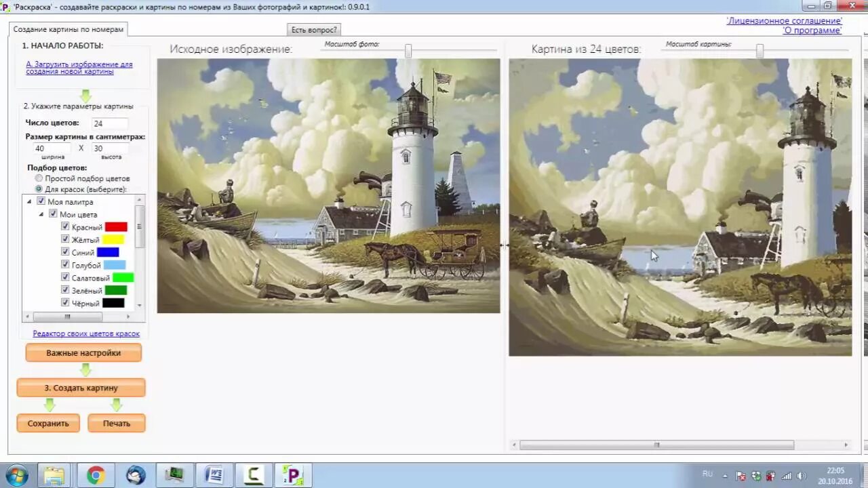Show hidden system tray icons
868x488 pixels.
click(x=726, y=476)
